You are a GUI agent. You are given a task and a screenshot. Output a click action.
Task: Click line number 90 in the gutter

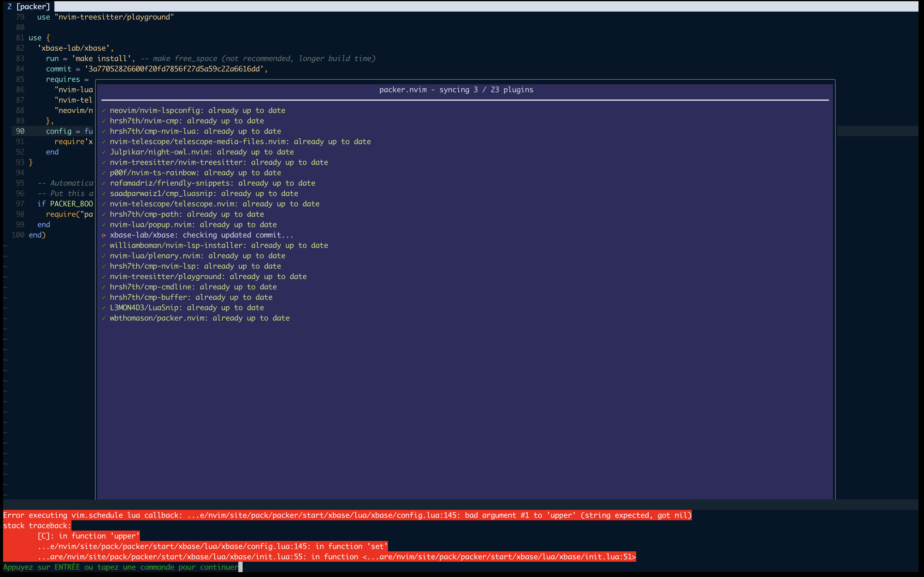(20, 131)
